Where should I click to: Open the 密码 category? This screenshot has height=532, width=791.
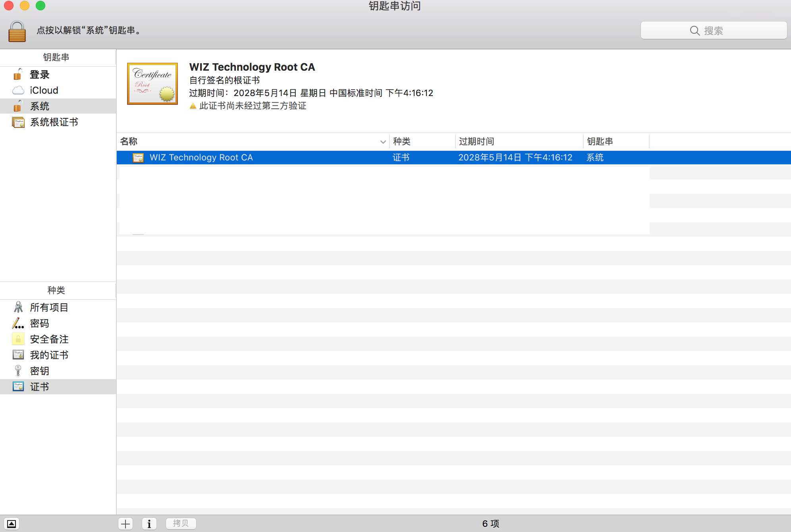click(39, 324)
